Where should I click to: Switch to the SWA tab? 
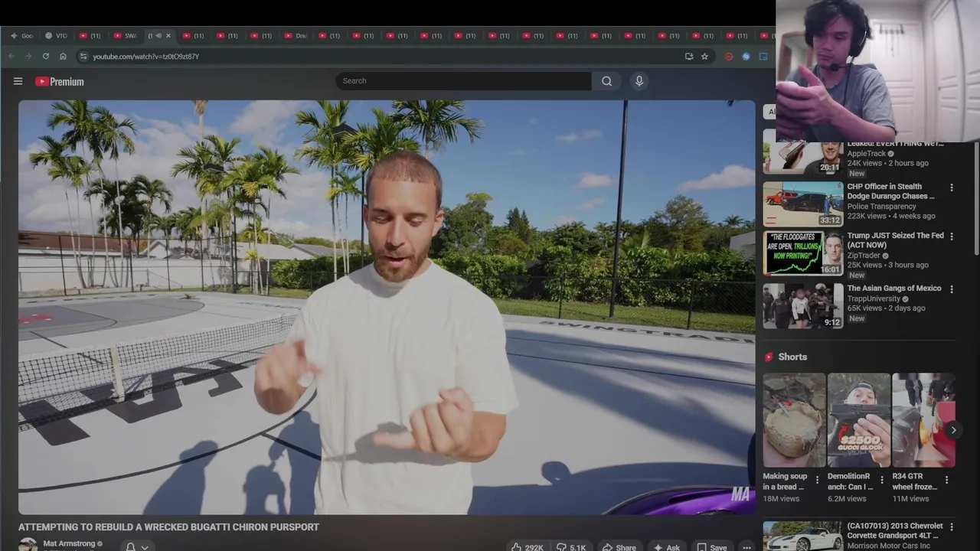(x=126, y=35)
